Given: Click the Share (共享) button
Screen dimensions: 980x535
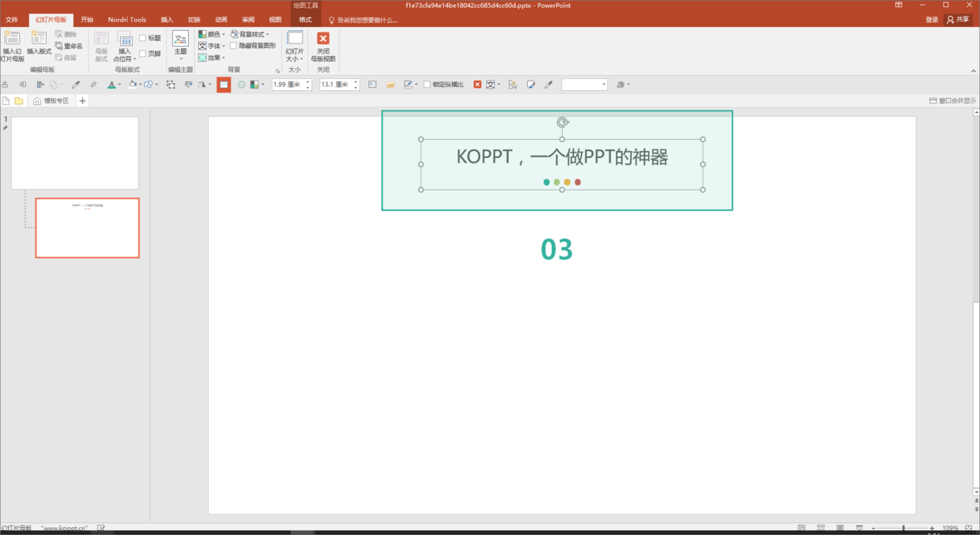Looking at the screenshot, I should (x=958, y=20).
